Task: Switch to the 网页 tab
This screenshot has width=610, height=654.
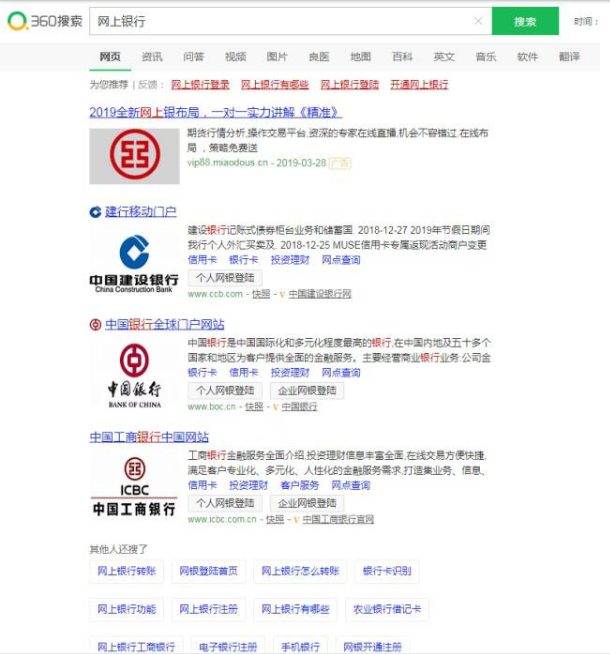Action: point(110,57)
